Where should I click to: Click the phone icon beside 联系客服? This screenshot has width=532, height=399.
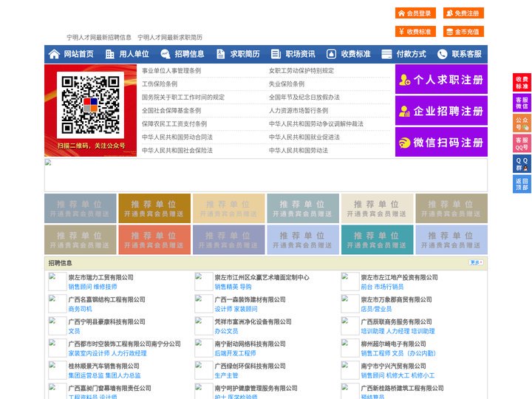[442, 54]
